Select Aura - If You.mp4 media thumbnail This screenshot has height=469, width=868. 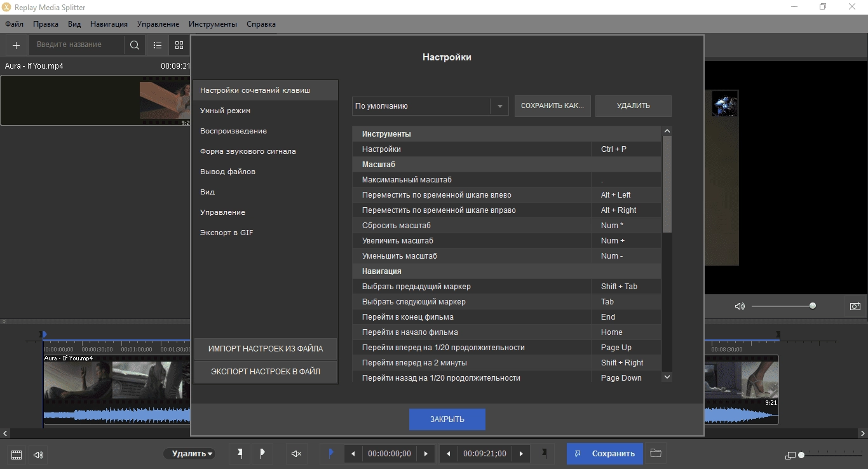95,100
